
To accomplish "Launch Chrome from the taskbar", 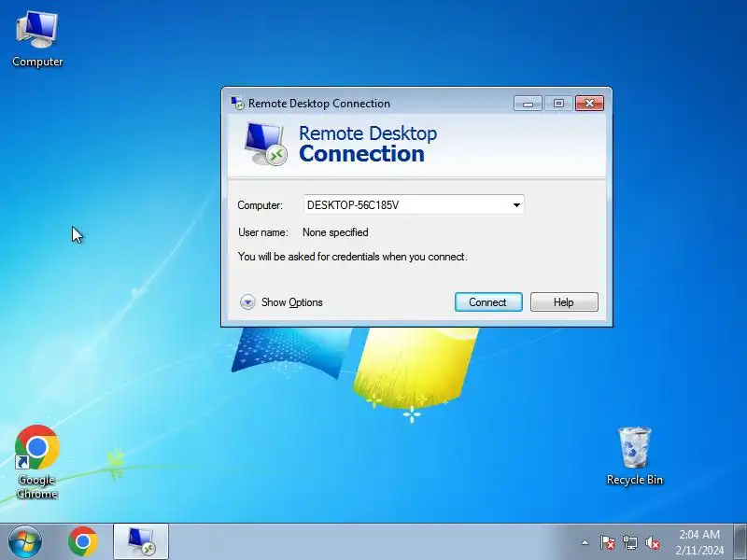I will coord(83,542).
